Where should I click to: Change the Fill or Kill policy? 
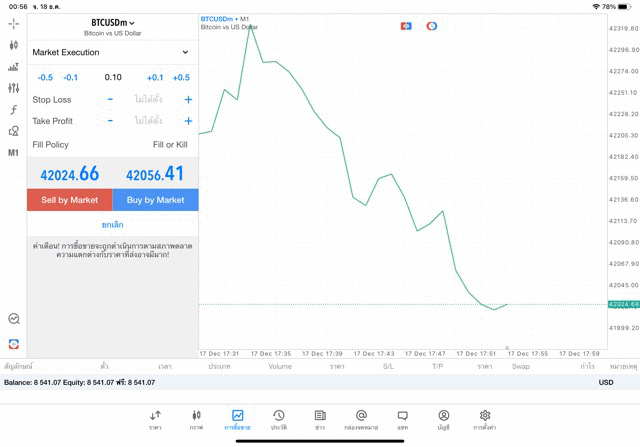pyautogui.click(x=170, y=144)
